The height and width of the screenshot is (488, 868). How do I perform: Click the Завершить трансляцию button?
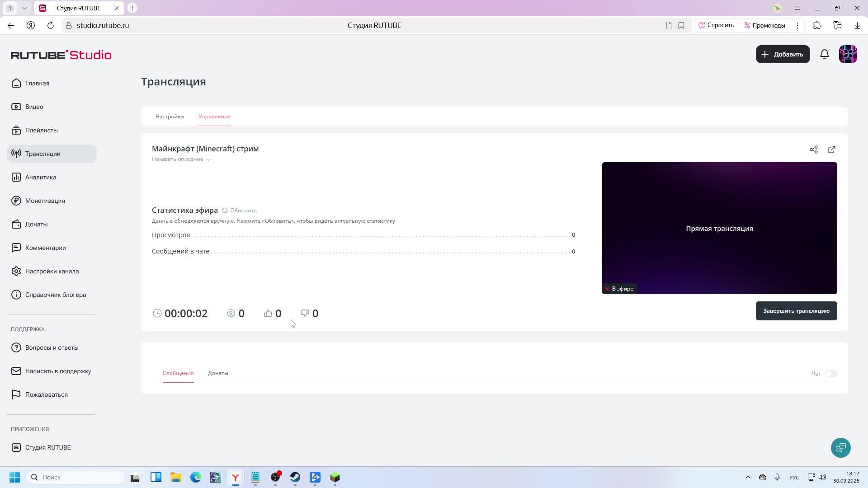tap(796, 311)
